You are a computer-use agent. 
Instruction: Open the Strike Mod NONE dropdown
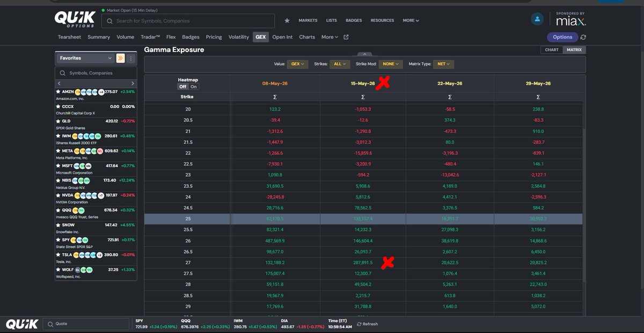391,64
